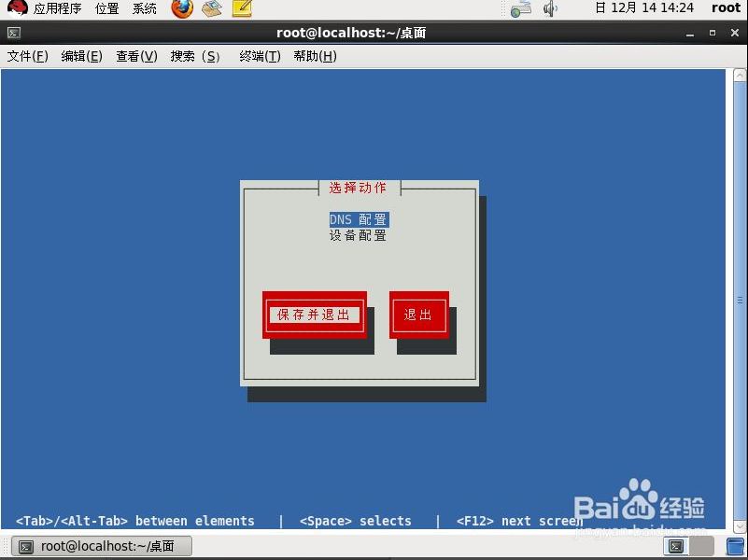Click the volume speaker icon
This screenshot has width=748, height=560.
coord(550,8)
